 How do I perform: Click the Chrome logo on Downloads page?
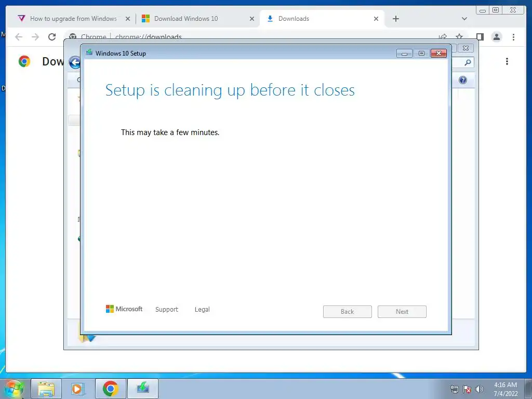pyautogui.click(x=24, y=61)
